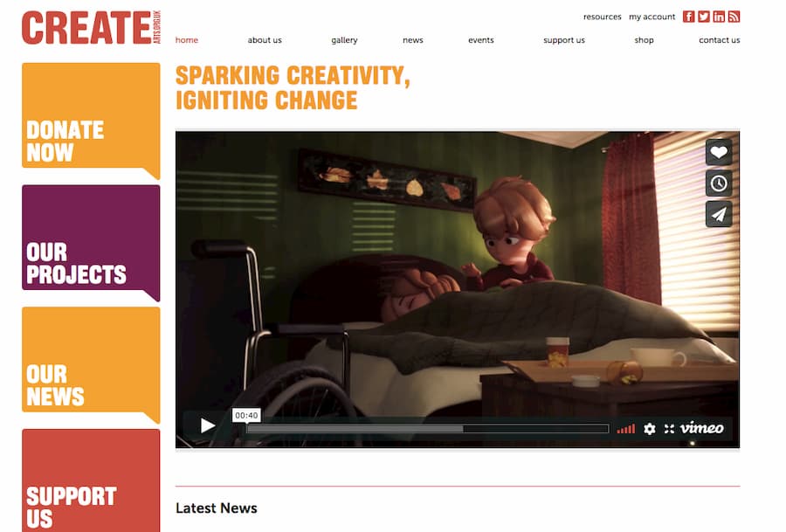This screenshot has width=786, height=532.
Task: Open the Twitter social icon
Action: pos(704,17)
